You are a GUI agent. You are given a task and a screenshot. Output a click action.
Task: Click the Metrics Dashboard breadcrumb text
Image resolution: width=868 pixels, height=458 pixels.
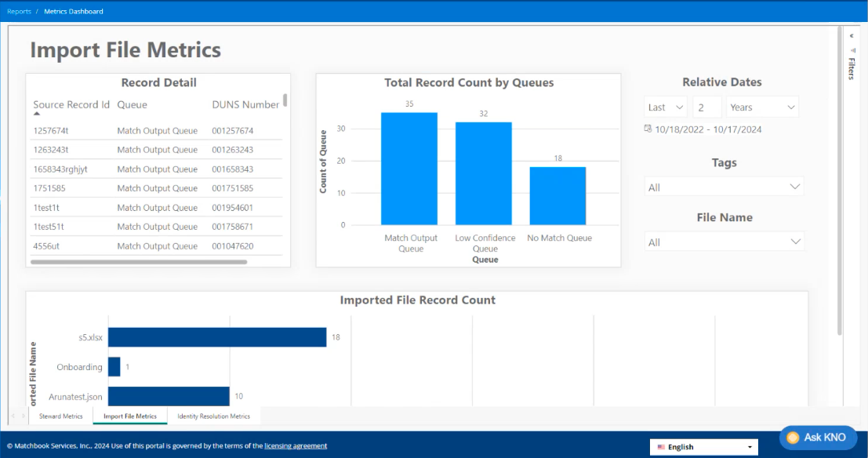click(74, 11)
